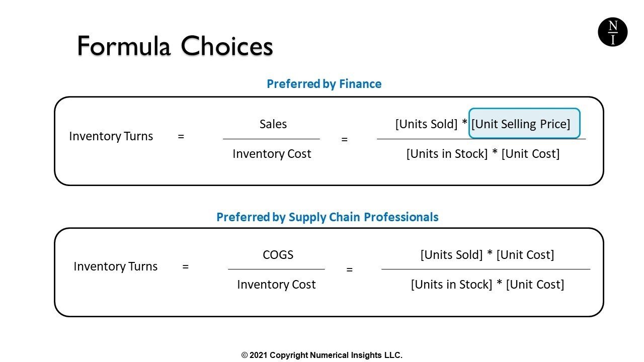Click Inventory Cost under COGS
The width and height of the screenshot is (644, 362).
pos(276,285)
